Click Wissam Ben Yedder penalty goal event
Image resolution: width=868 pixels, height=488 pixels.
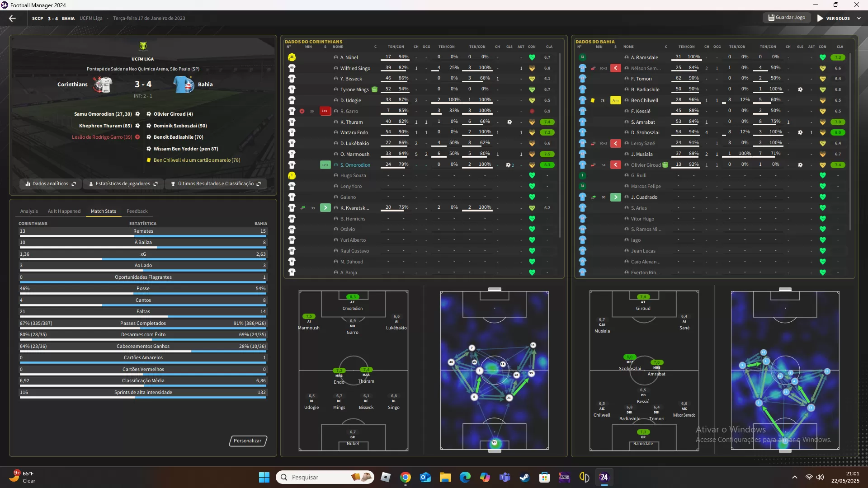182,149
